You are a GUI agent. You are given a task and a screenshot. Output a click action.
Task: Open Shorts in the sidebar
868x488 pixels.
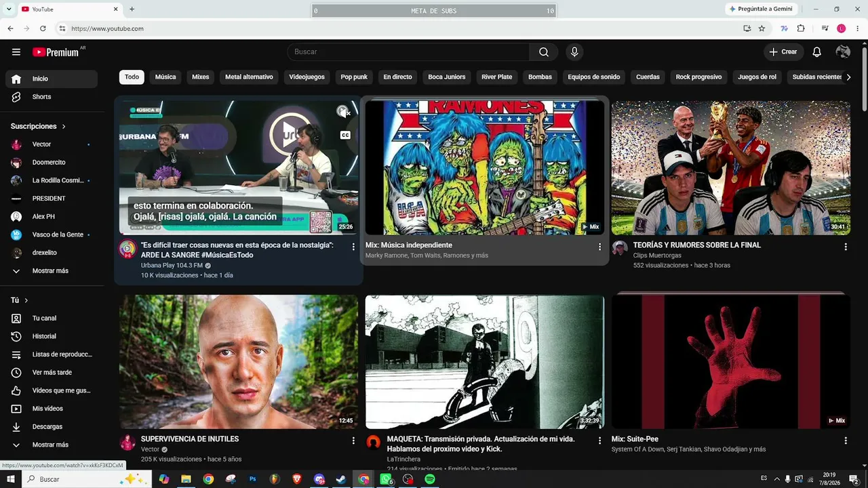(x=52, y=97)
